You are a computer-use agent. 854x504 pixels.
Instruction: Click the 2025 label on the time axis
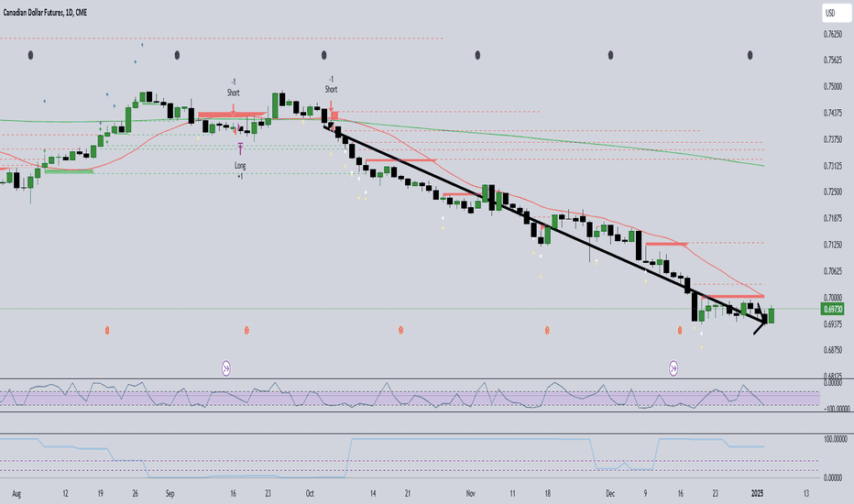pyautogui.click(x=757, y=494)
